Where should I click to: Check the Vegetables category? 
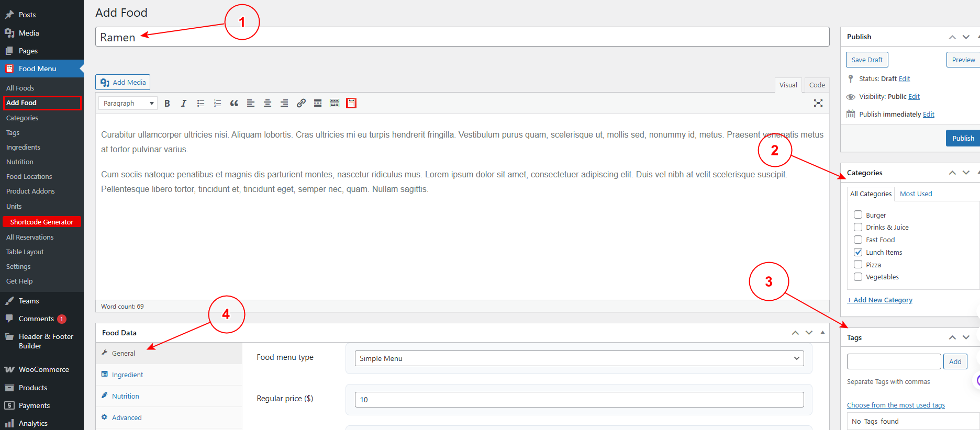pyautogui.click(x=858, y=277)
